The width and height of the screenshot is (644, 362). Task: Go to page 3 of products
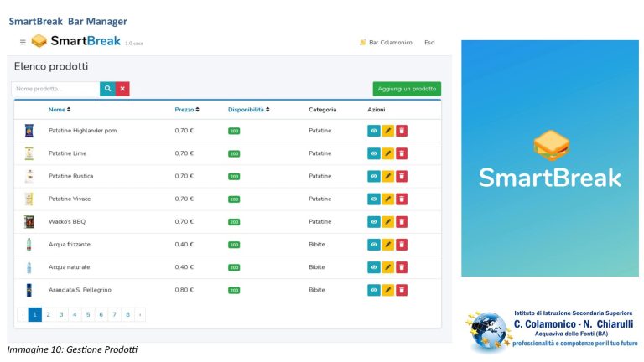[61, 315]
